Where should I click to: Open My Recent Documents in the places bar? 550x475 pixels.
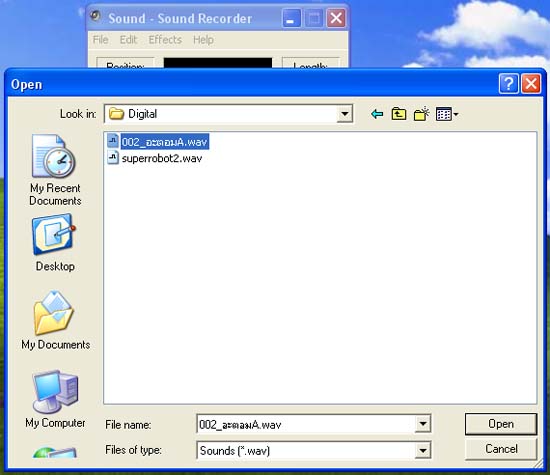point(55,170)
